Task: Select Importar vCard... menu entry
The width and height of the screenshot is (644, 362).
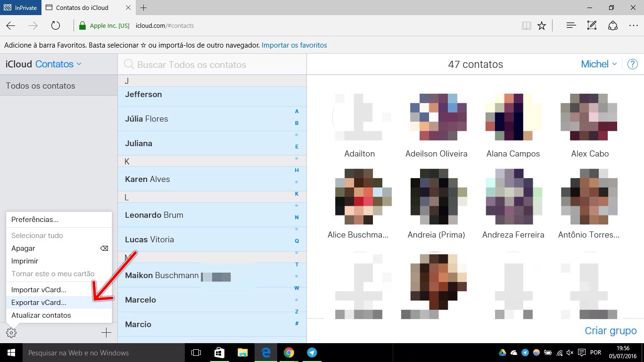Action: [x=59, y=290]
